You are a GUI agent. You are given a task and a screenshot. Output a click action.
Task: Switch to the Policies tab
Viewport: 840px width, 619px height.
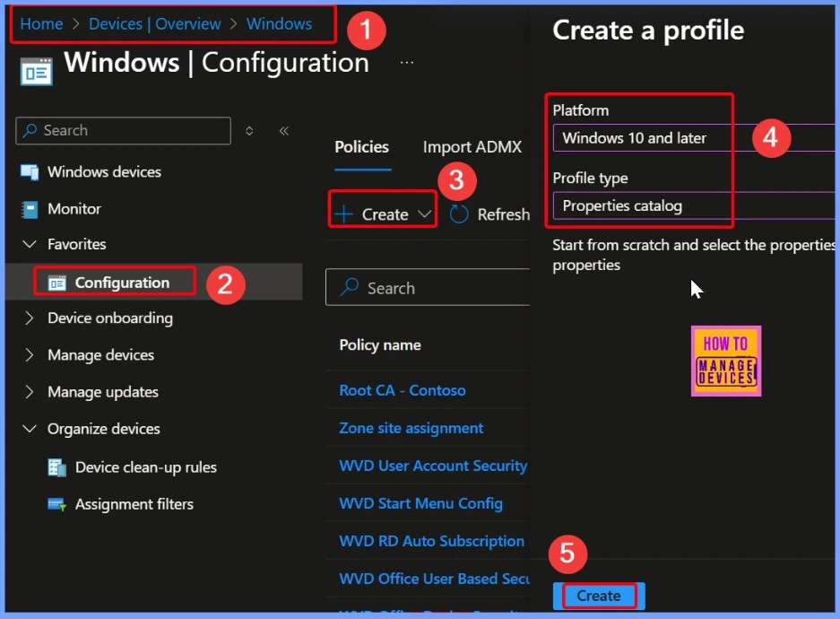click(x=361, y=147)
